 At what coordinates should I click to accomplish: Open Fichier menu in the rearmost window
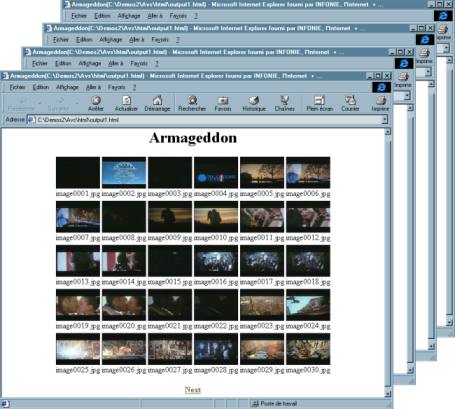(79, 16)
